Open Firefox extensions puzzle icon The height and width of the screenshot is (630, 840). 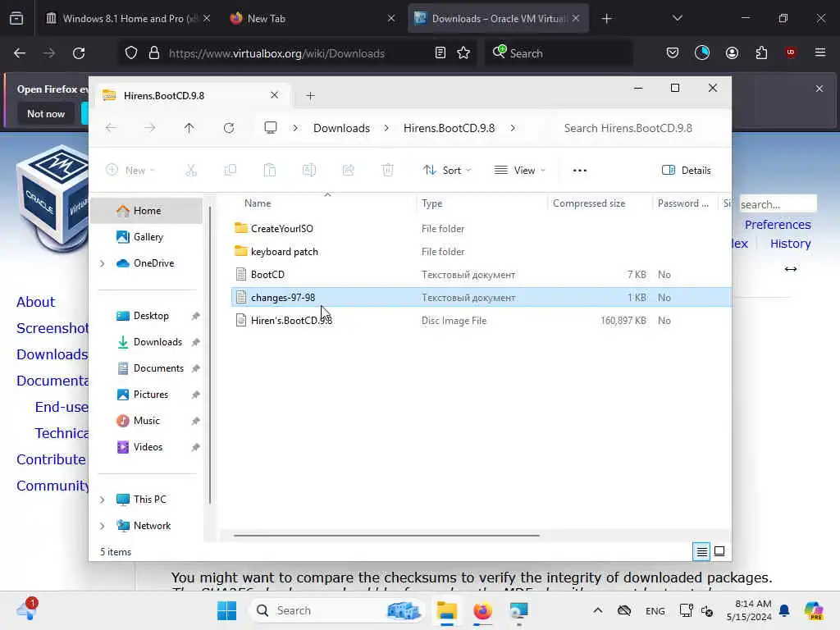tap(761, 52)
